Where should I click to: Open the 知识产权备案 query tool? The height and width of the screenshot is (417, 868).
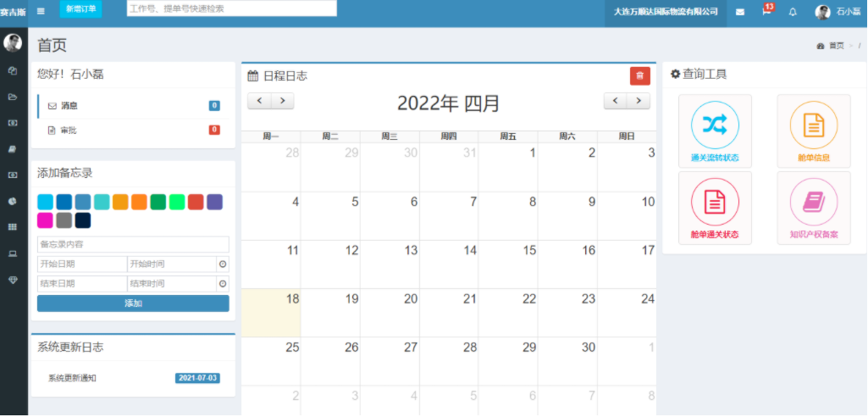pos(813,208)
